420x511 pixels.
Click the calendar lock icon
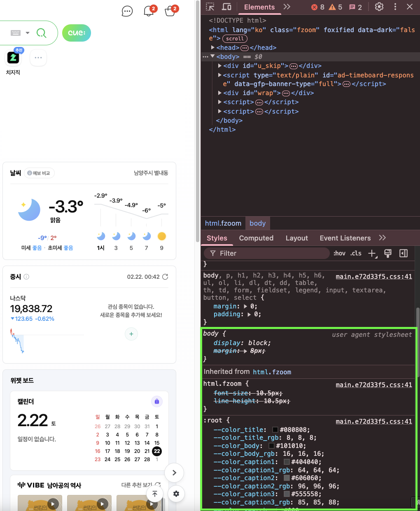coord(157,401)
